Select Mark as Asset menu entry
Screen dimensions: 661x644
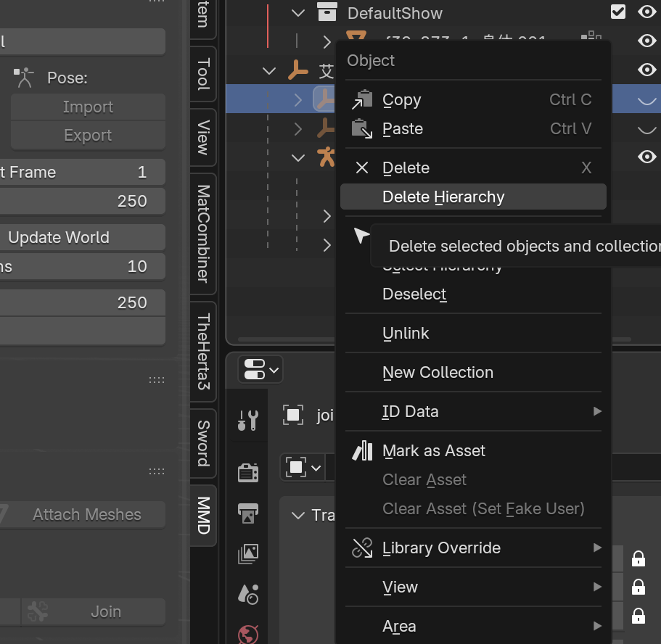(x=433, y=451)
